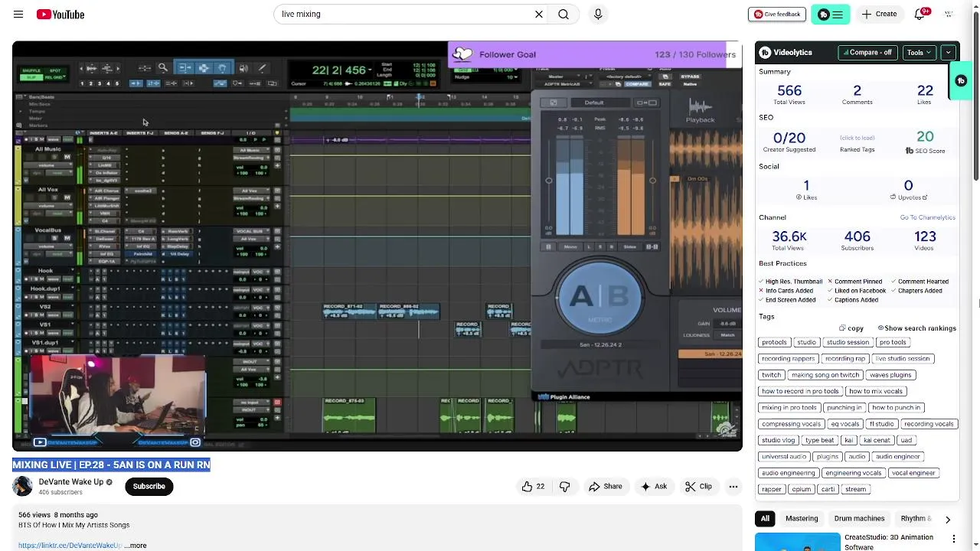Viewport: 980px width, 551px height.
Task: Click the 'recording rappers' tag
Action: point(788,358)
